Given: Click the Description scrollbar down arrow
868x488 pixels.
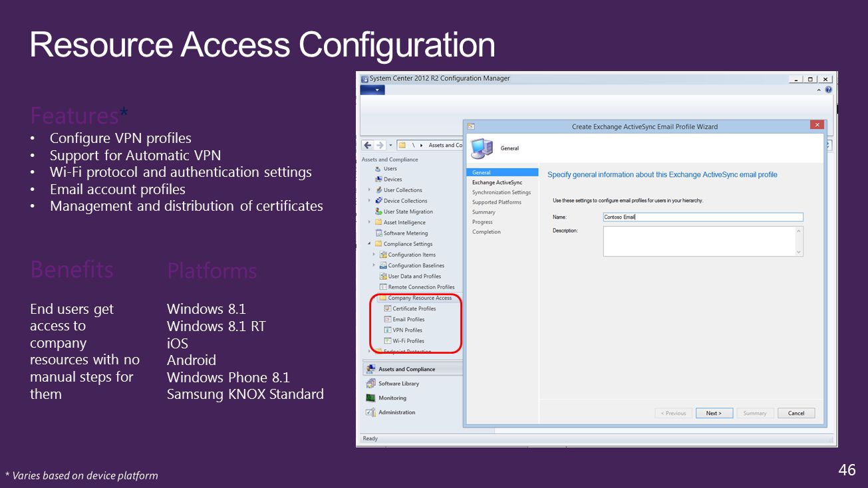Looking at the screenshot, I should (799, 252).
